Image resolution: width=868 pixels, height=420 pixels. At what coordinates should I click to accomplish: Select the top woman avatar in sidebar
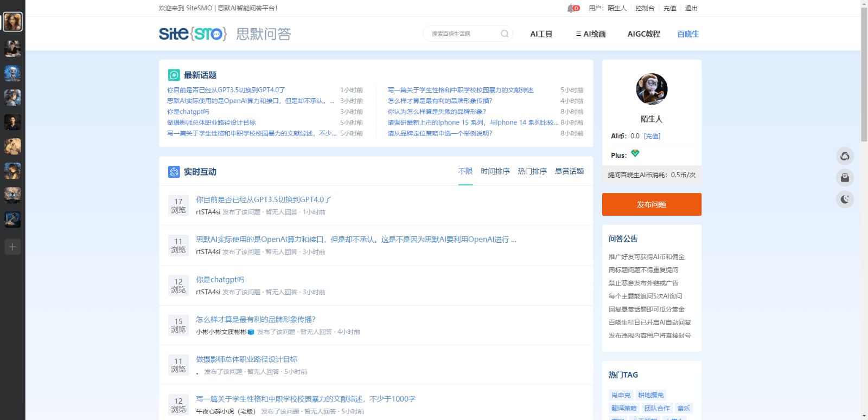point(12,22)
